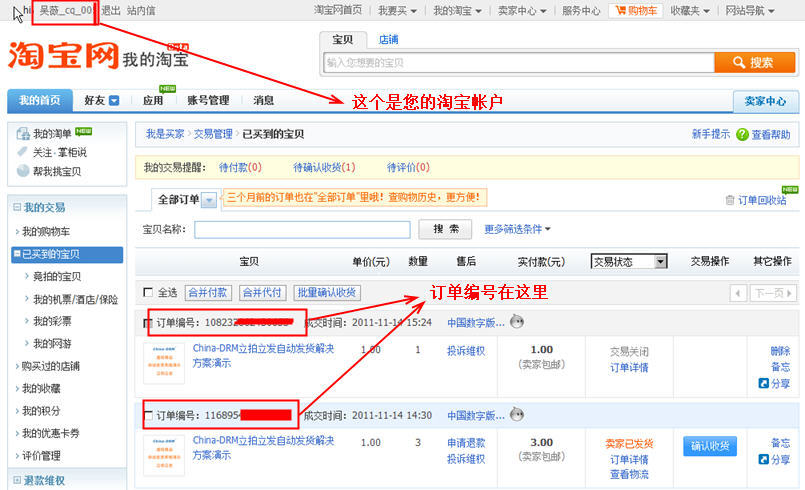Open the 账号管理 account management tab
Screen dimensions: 805x490
(x=208, y=100)
